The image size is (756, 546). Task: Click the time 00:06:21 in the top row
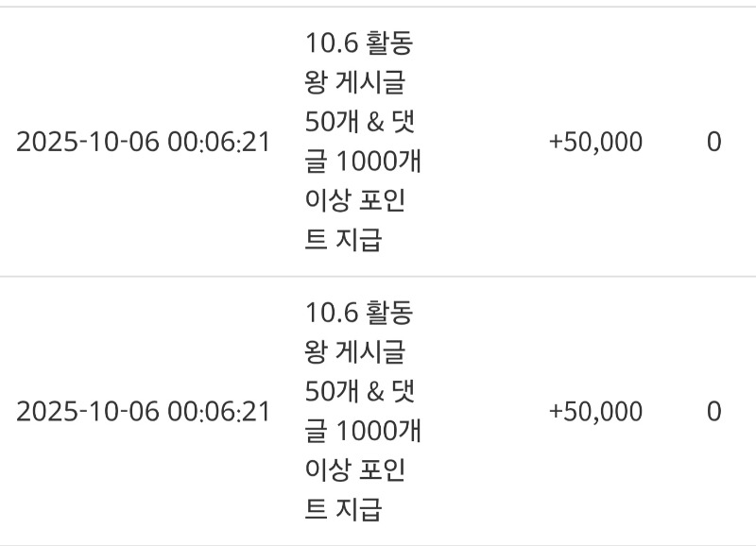(x=218, y=143)
